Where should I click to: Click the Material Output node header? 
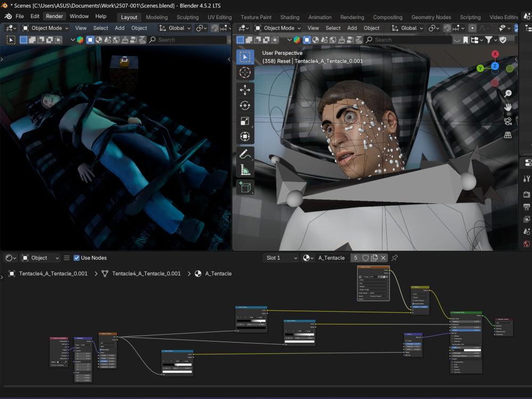click(504, 319)
